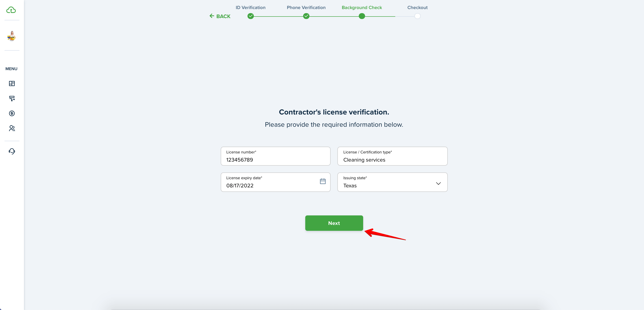Select the paint roller icon in menu
Image resolution: width=644 pixels, height=310 pixels.
pyautogui.click(x=12, y=98)
